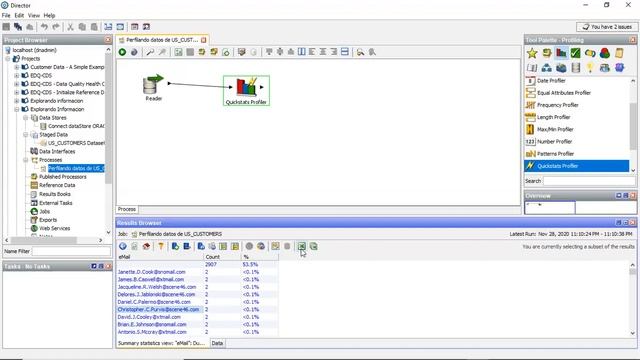Click the calendar icon in main toolbar
The width and height of the screenshot is (640, 360).
[x=134, y=27]
